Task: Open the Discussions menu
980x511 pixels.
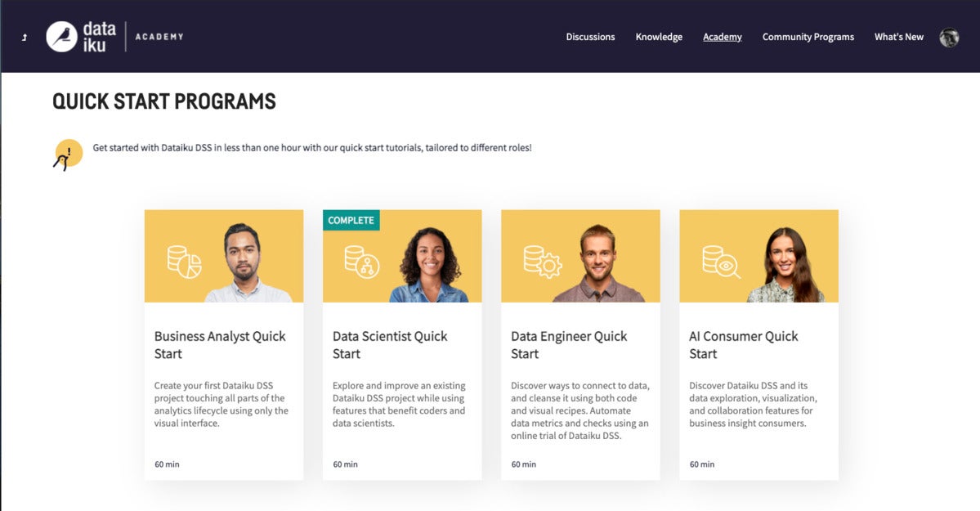Action: point(591,37)
